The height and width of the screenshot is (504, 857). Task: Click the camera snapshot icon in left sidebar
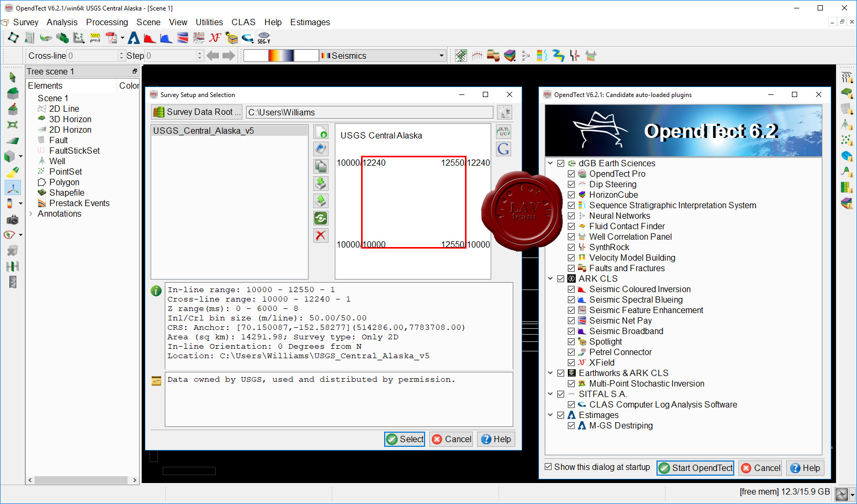pyautogui.click(x=13, y=220)
